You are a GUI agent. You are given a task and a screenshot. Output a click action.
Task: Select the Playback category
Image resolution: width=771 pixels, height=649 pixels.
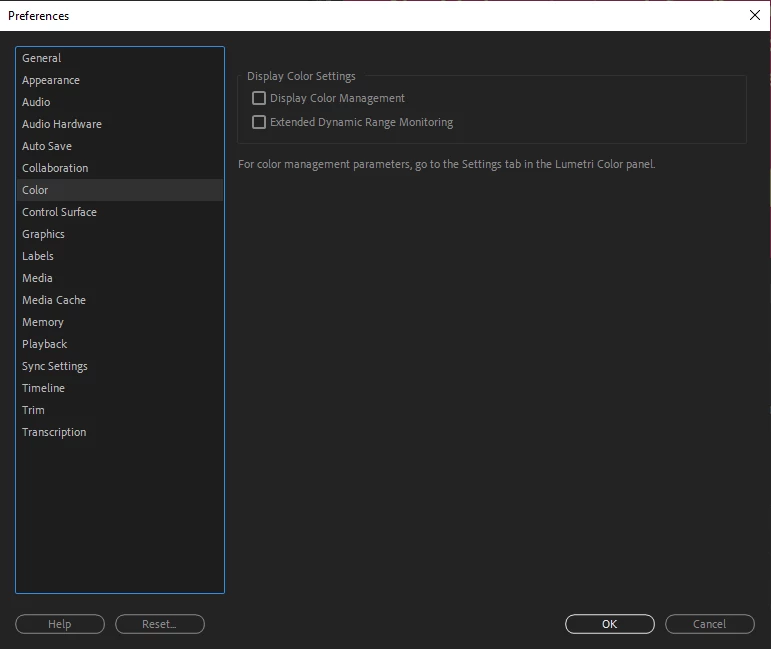pos(119,344)
